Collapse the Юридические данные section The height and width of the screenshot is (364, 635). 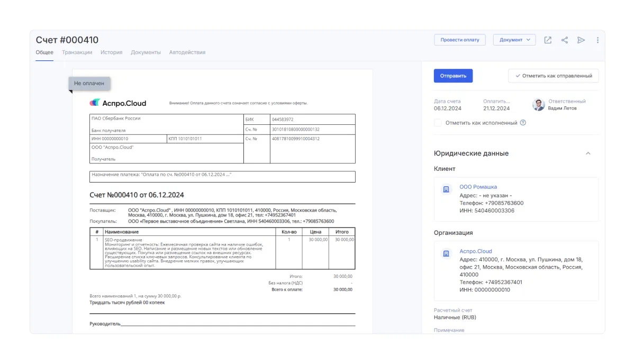tap(587, 153)
